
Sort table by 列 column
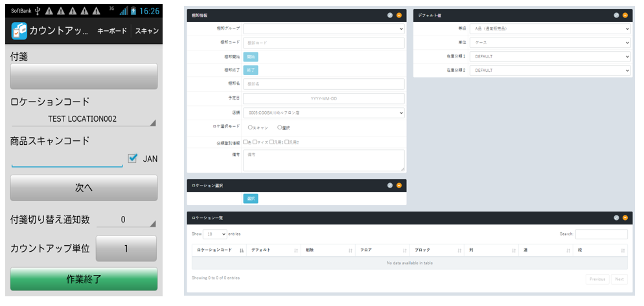click(x=491, y=250)
